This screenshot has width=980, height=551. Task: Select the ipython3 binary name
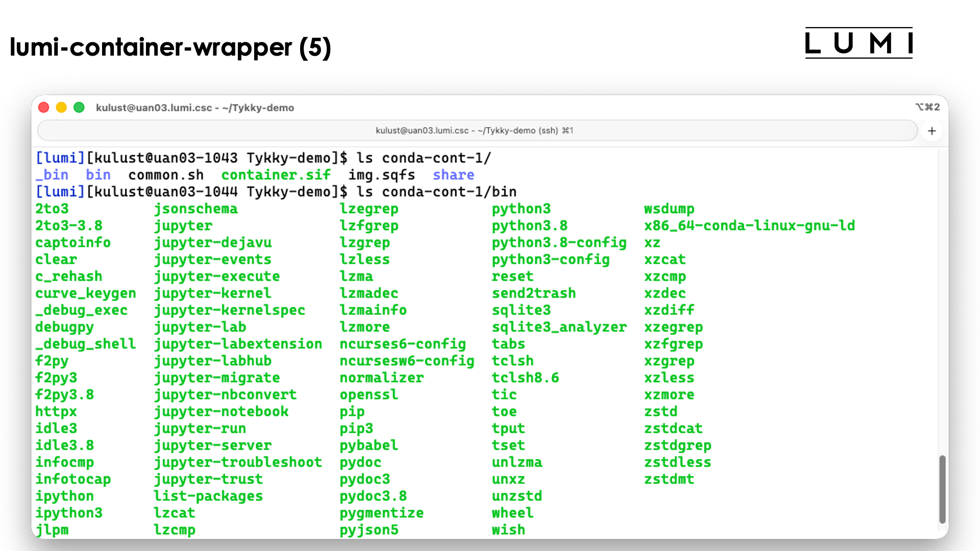[x=69, y=513]
